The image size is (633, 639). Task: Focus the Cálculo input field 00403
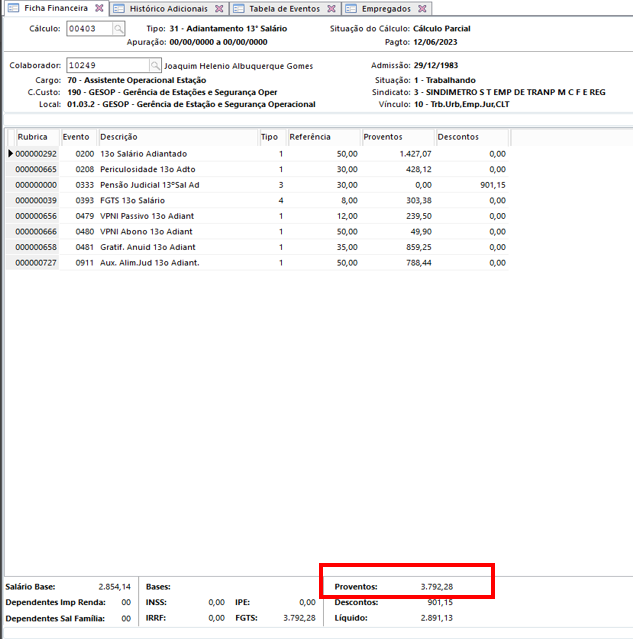click(90, 29)
